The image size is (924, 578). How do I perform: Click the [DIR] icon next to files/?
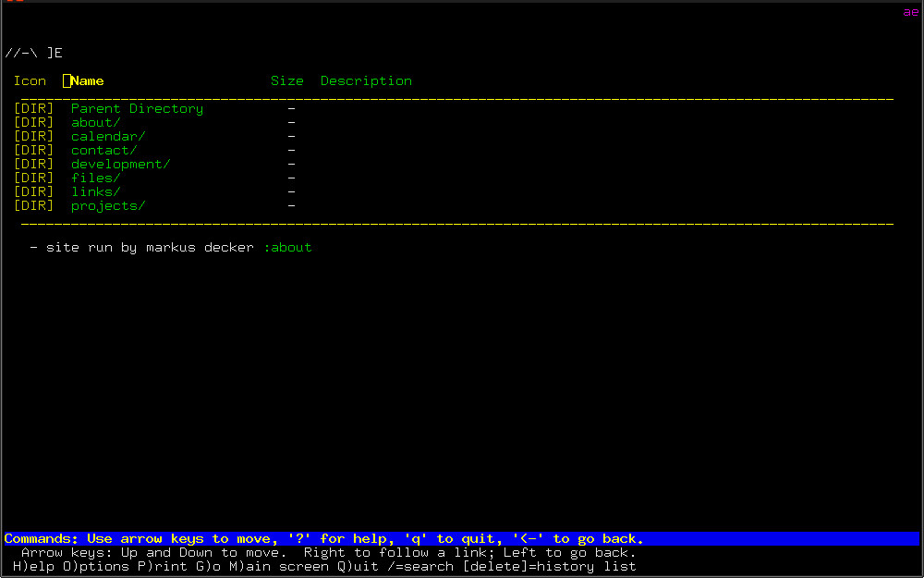point(33,178)
